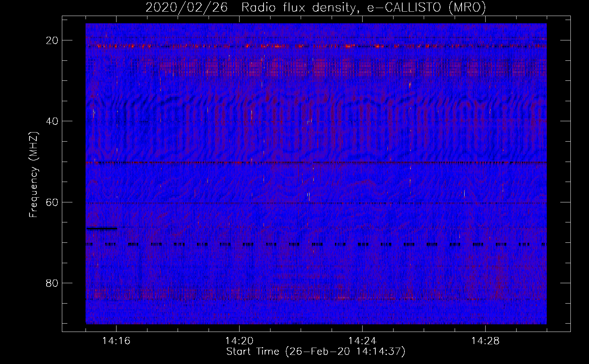Click the '14:28' time tick label
Screen dimensions: 589x364
click(485, 341)
